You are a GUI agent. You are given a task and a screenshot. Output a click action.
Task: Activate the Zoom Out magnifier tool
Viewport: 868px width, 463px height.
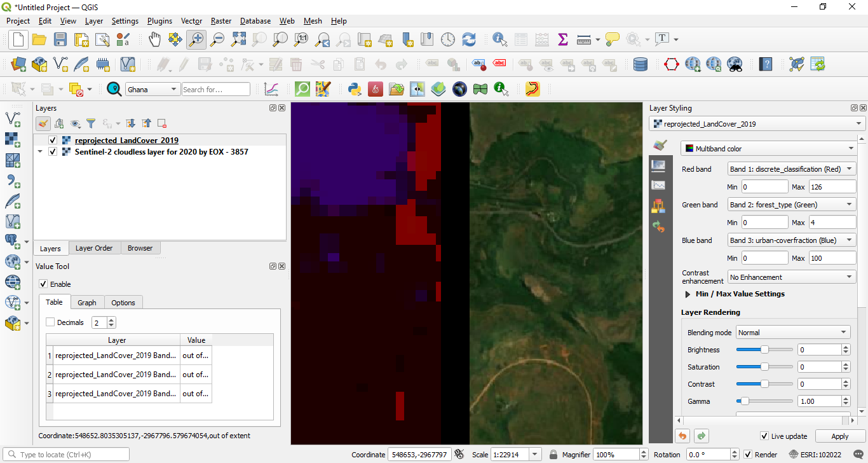217,39
